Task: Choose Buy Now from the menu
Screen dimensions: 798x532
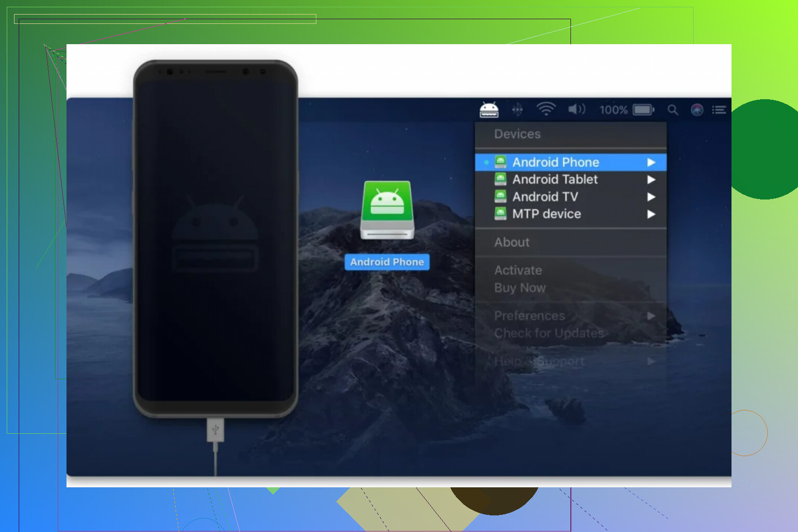Action: coord(570,288)
